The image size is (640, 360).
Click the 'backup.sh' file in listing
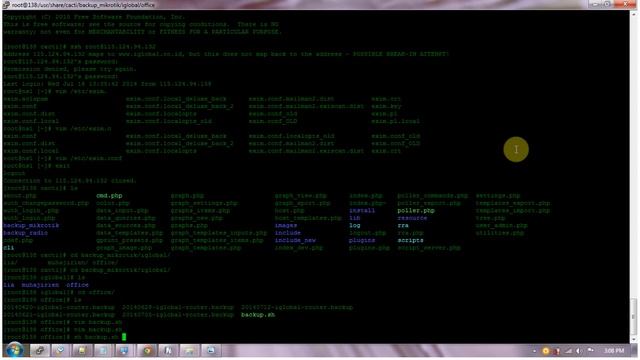tap(258, 315)
